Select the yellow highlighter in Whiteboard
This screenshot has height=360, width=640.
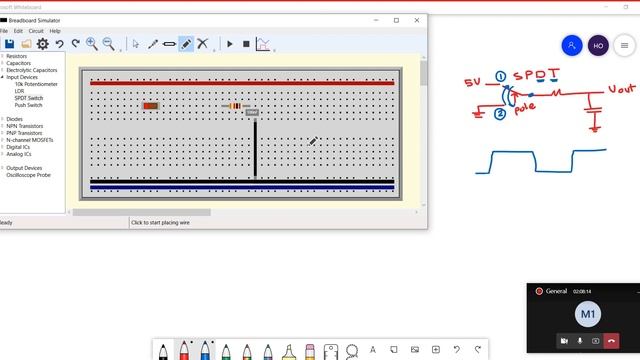289,351
